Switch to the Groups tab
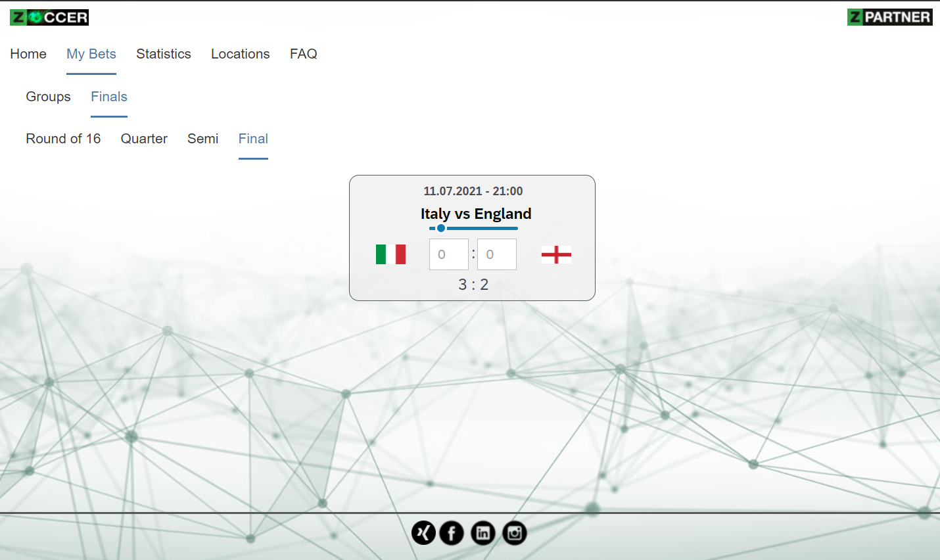 coord(48,97)
